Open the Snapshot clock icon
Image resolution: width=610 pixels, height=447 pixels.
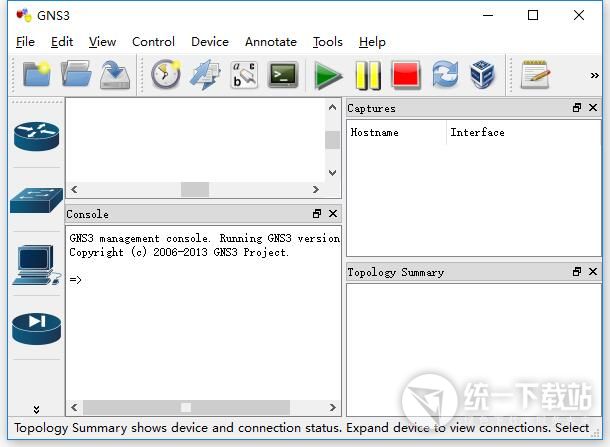point(166,74)
